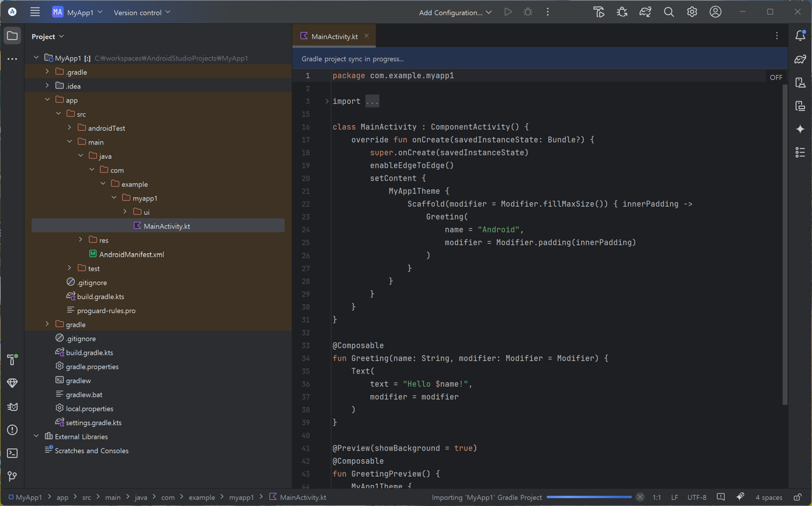This screenshot has height=506, width=812.
Task: Open the App Quality Insights gem icon
Action: (12, 383)
